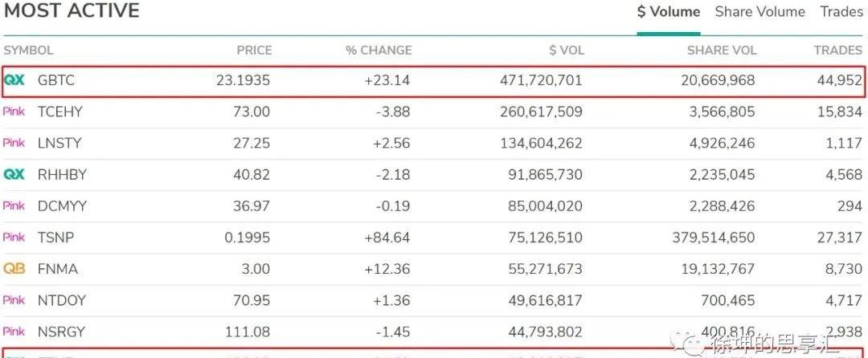Select the Trades tab
The width and height of the screenshot is (868, 358).
(x=841, y=12)
